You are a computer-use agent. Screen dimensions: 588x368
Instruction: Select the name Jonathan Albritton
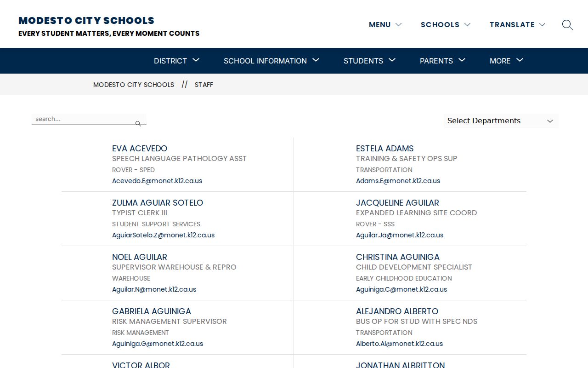(400, 365)
